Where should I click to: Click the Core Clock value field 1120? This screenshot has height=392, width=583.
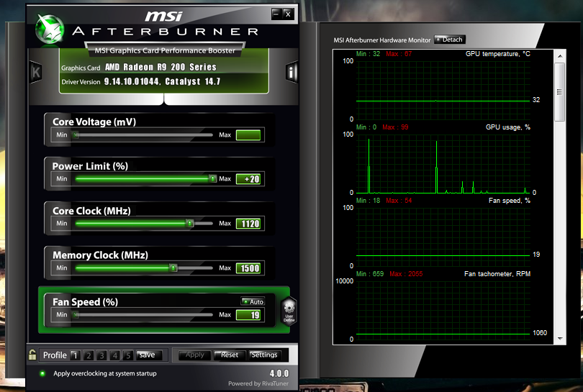coord(249,224)
